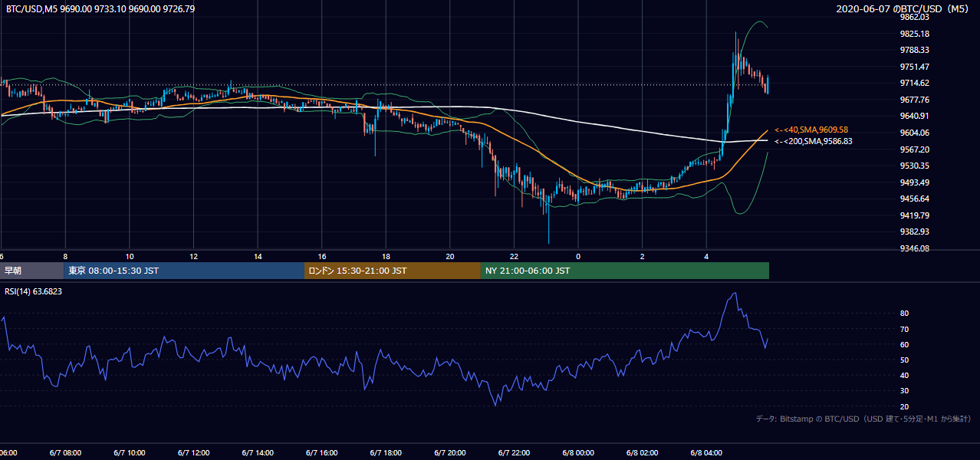The image size is (980, 460).
Task: Click the 6/7 22:00 date axis label
Action: (x=514, y=453)
